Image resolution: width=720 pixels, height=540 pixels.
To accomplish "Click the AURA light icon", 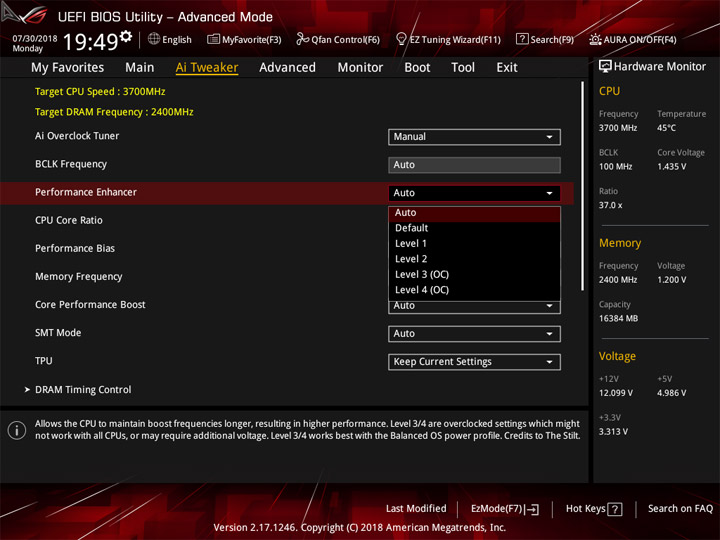I will point(595,39).
